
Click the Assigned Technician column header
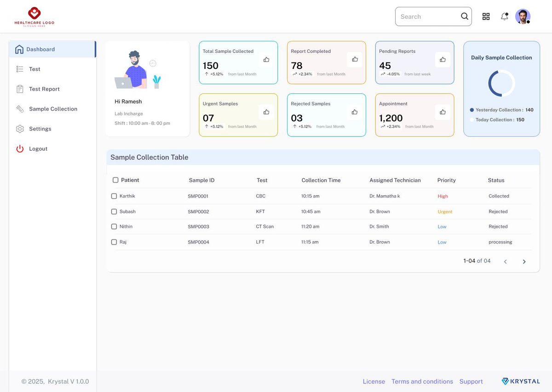(395, 180)
